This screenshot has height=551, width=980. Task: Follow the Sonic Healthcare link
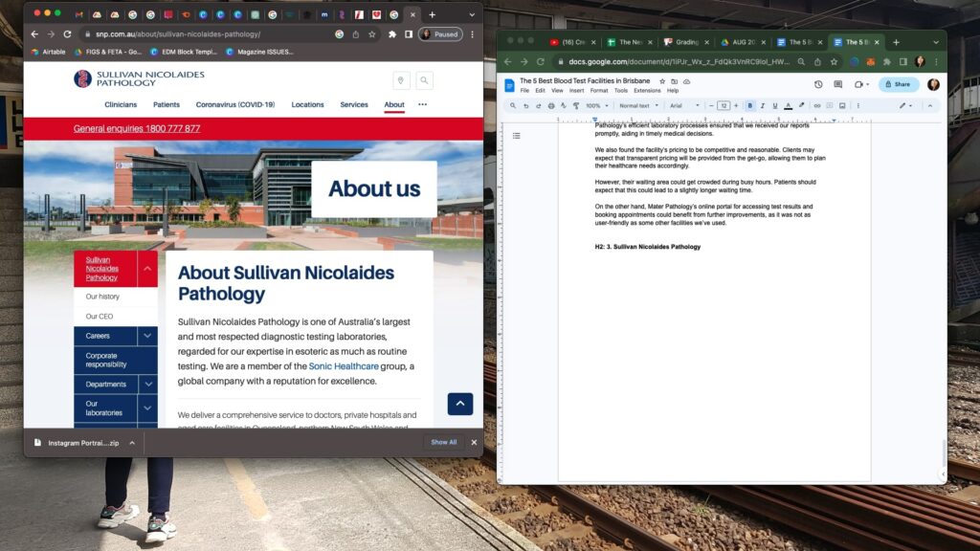point(344,366)
